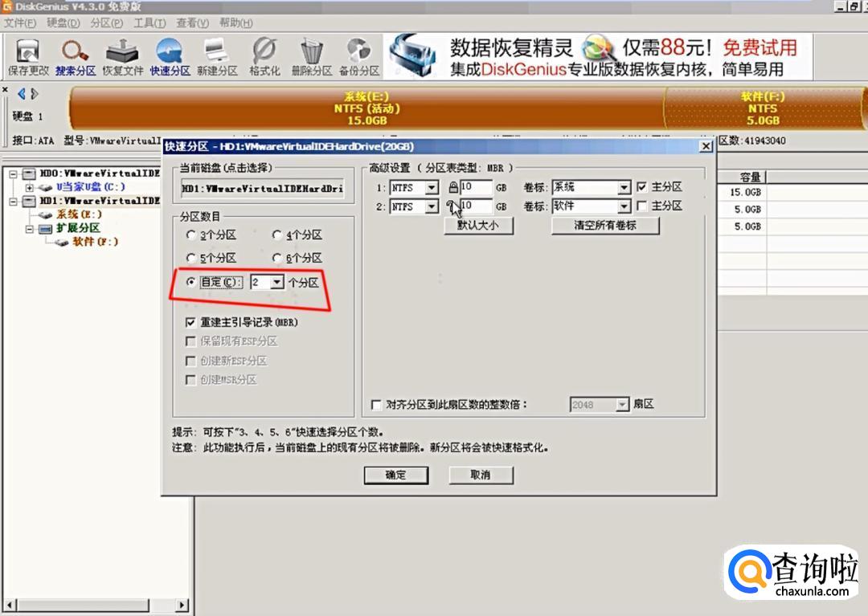Select the 5个分区 radio option
This screenshot has width=868, height=616.
pos(191,259)
